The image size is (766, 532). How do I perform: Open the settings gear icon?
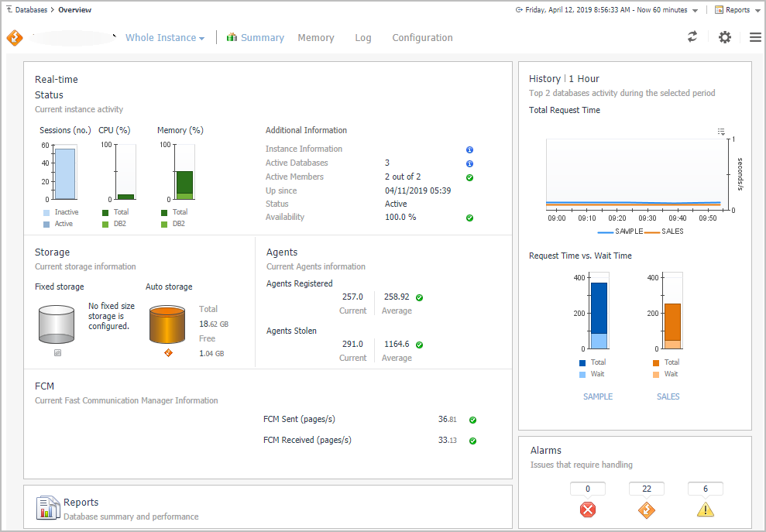[725, 37]
